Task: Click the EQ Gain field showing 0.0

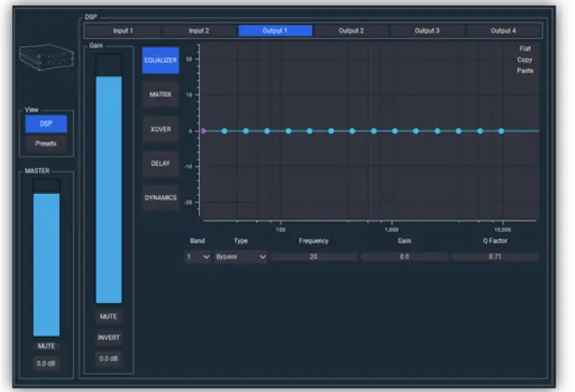Action: tap(404, 257)
